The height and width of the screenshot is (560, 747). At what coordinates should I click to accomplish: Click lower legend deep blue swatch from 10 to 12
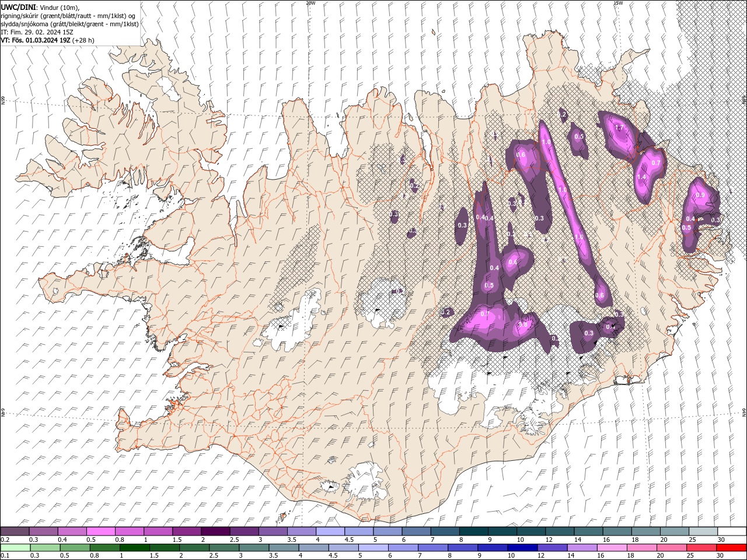click(522, 548)
